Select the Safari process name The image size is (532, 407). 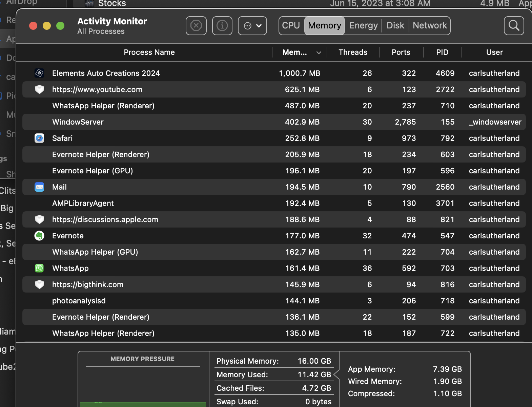62,138
